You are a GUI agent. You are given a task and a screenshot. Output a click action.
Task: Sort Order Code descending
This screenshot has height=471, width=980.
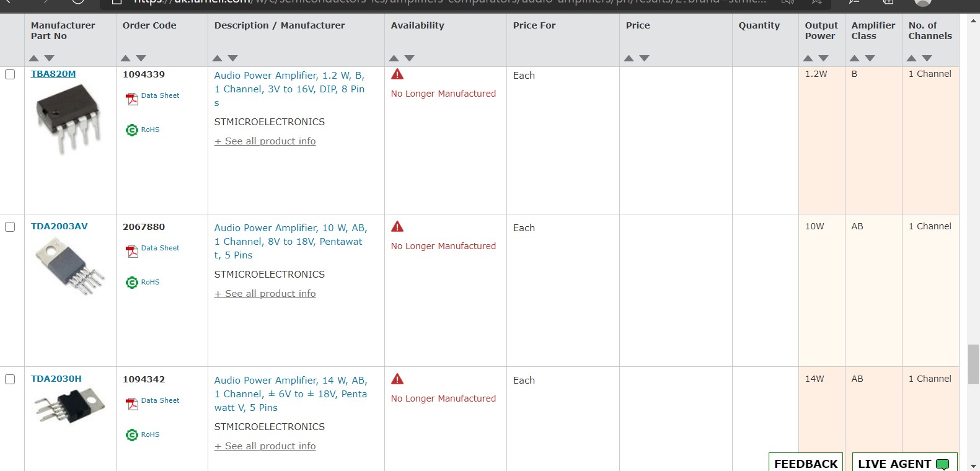point(141,58)
